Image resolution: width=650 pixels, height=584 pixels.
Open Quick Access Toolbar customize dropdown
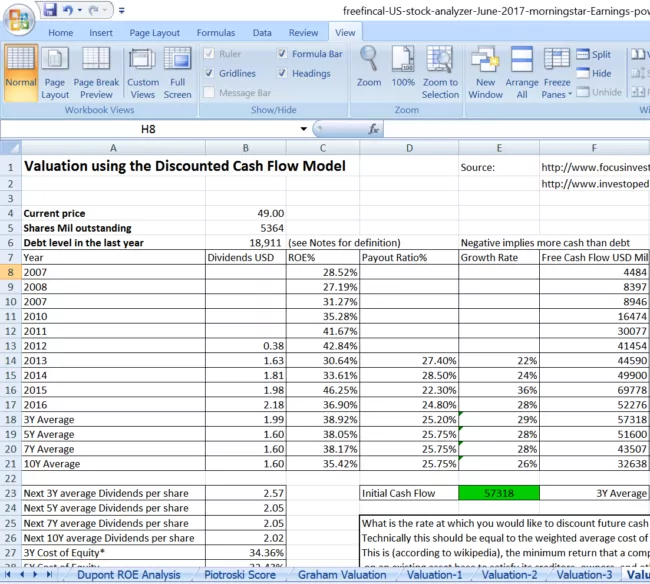pyautogui.click(x=122, y=10)
